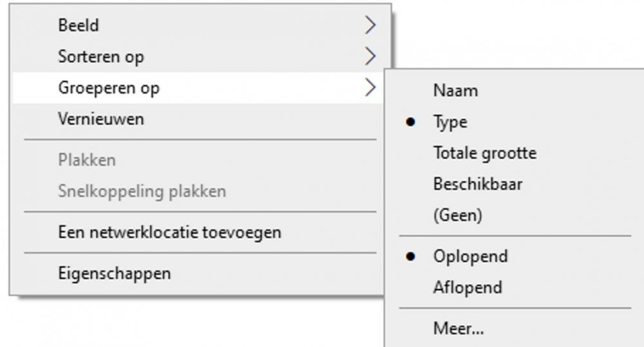This screenshot has height=347, width=644.
Task: Choose the Sorteren op menu item
Action: click(101, 57)
